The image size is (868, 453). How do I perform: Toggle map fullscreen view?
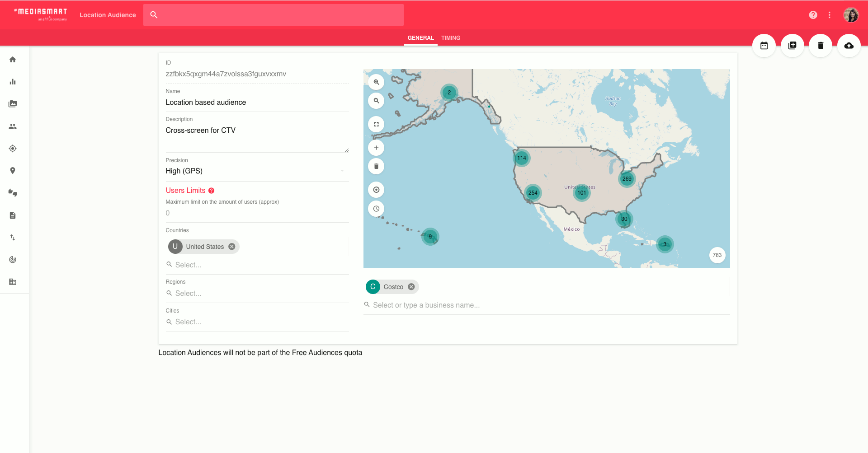click(376, 124)
